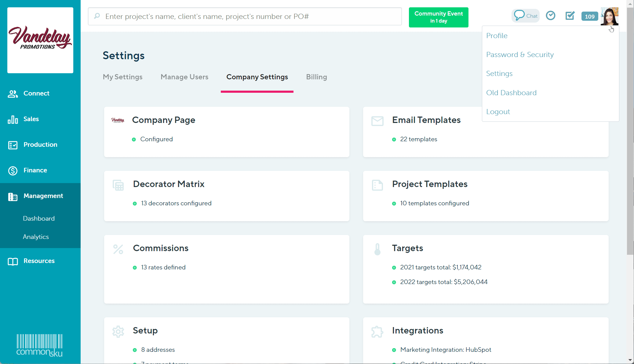Viewport: 634px width, 364px height.
Task: Open Analytics under Management
Action: click(36, 237)
